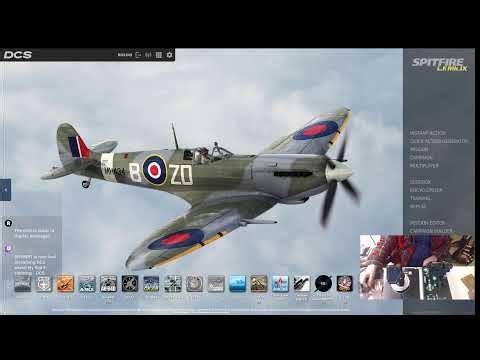
Task: Select the red-and-white emblem module icon
Action: pyautogui.click(x=345, y=284)
